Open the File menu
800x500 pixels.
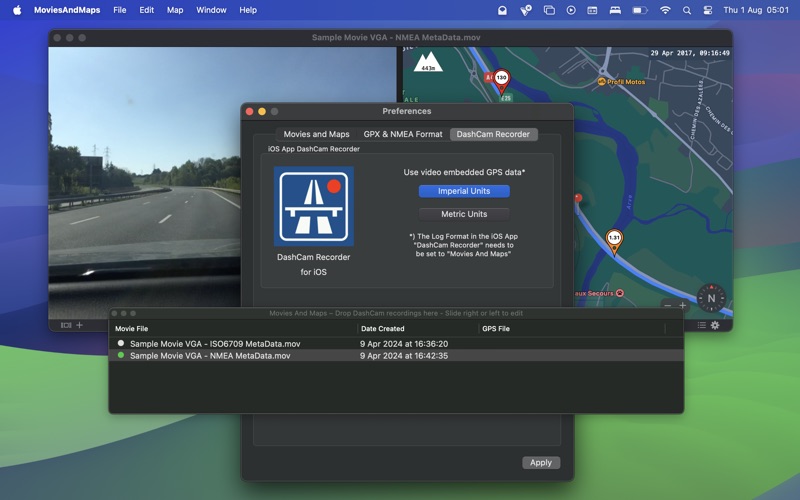tap(120, 10)
